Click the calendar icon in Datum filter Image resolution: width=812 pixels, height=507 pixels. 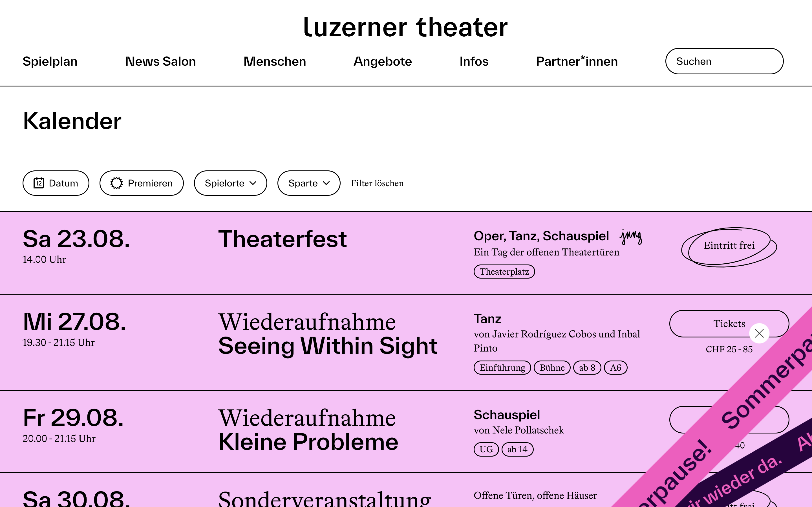tap(39, 183)
